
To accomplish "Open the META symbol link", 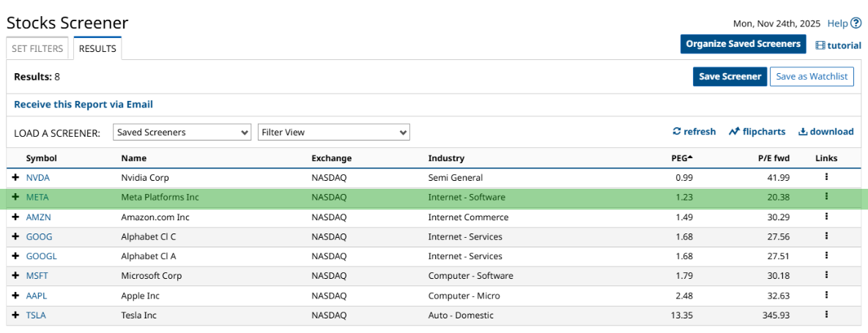I will (37, 198).
